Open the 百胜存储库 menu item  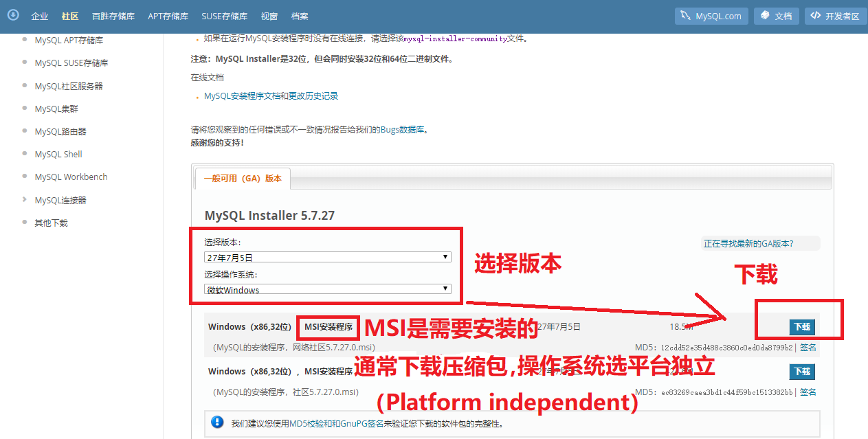pos(113,16)
